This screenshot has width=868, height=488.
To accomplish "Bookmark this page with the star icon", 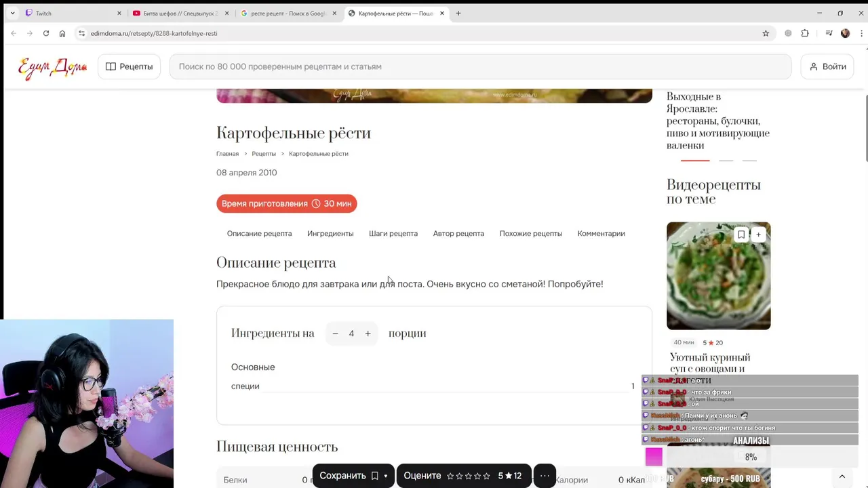I will [x=766, y=33].
